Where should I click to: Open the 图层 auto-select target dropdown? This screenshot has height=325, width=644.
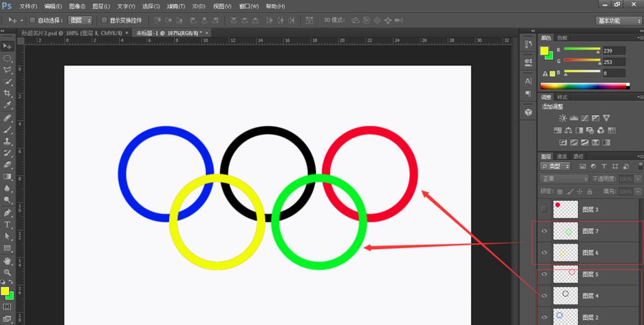tap(80, 20)
